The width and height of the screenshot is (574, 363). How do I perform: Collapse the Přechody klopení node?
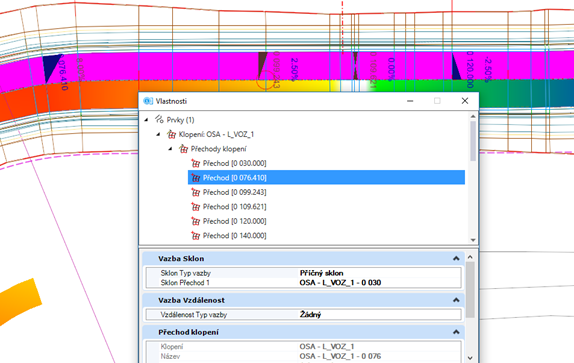tap(171, 149)
